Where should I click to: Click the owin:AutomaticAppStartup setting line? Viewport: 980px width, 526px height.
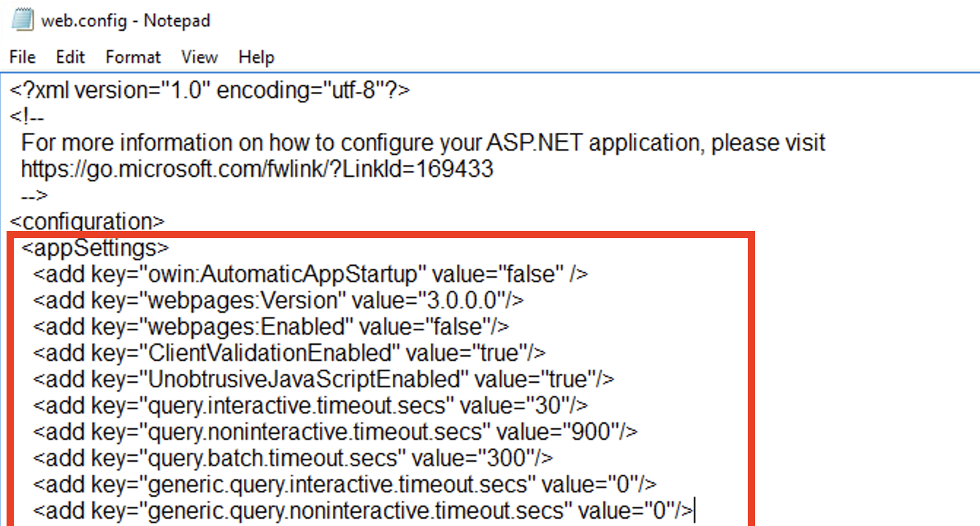pyautogui.click(x=307, y=273)
